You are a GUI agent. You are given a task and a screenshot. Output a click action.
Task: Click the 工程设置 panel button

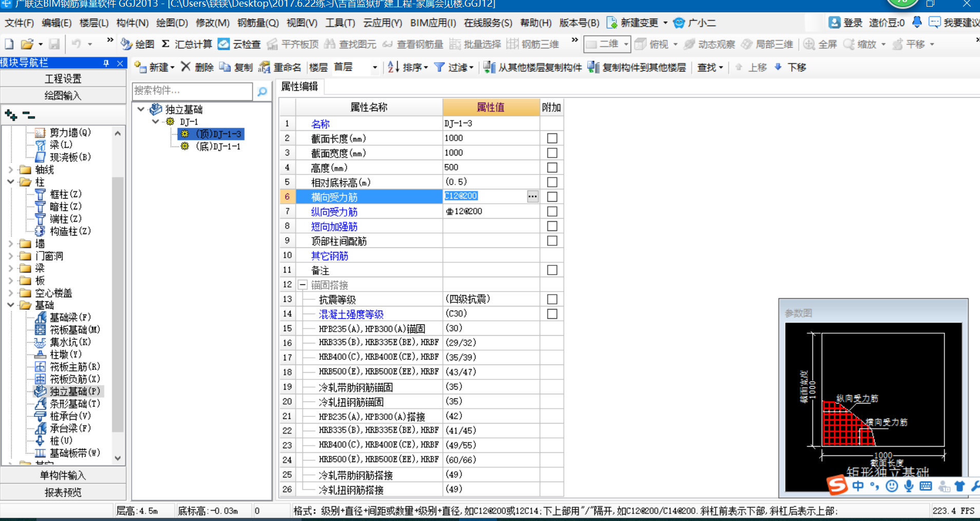pos(63,79)
